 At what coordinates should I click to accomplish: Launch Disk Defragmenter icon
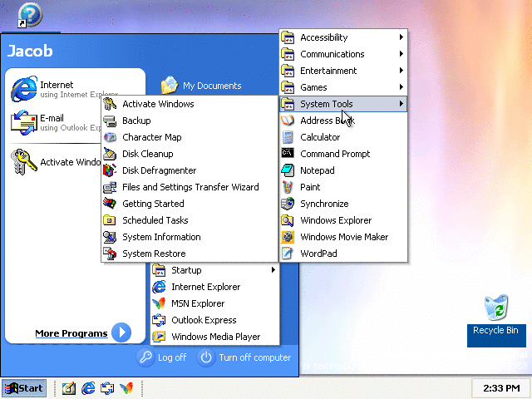tap(110, 170)
